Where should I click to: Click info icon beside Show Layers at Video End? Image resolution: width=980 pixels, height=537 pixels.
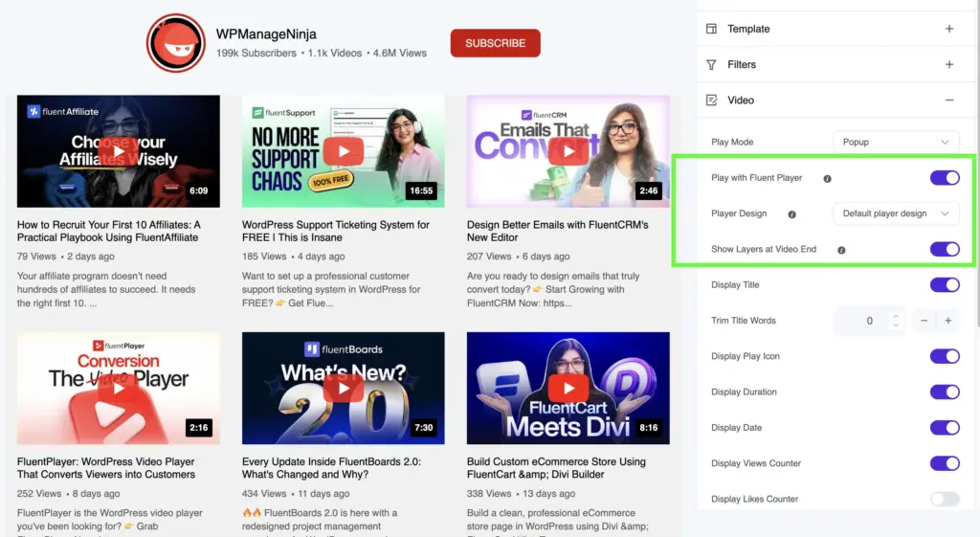click(841, 250)
